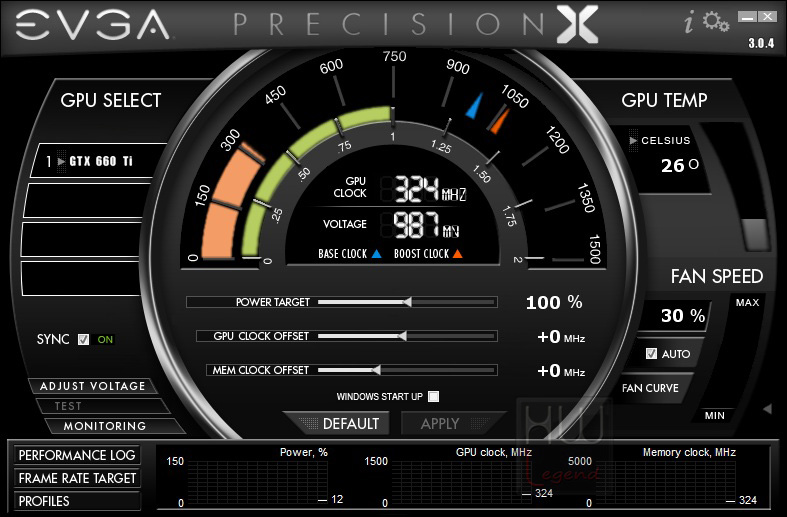Click the GPU Clock Offset +0 MHz value

click(561, 337)
